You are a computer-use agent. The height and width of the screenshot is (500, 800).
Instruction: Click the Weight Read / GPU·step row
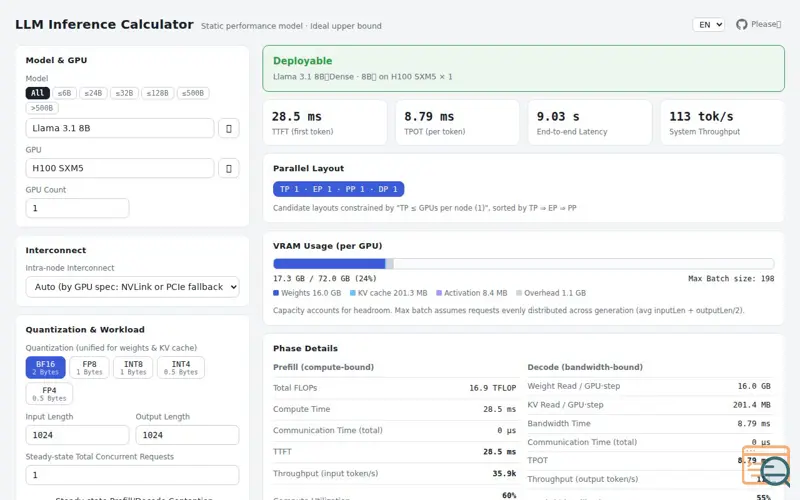pos(649,386)
